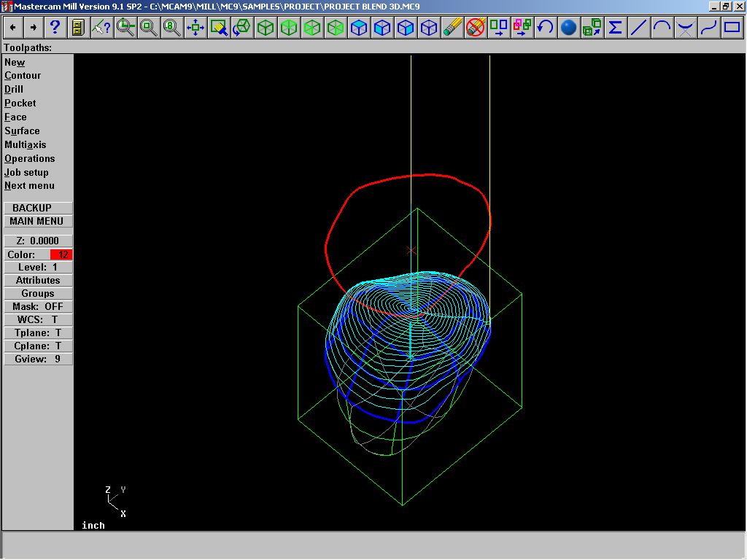Click the curved undo arrow icon
This screenshot has height=560, width=747.
tap(545, 28)
